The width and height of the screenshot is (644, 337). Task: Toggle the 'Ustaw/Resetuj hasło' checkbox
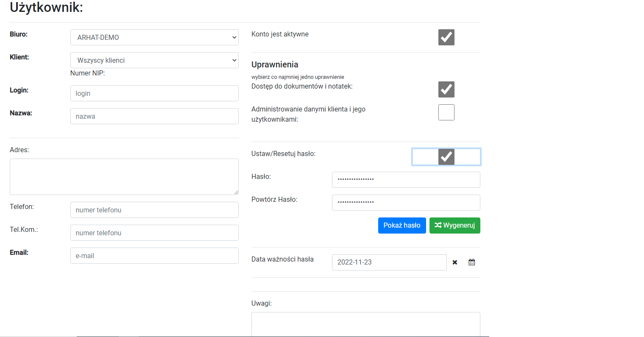pyautogui.click(x=446, y=157)
